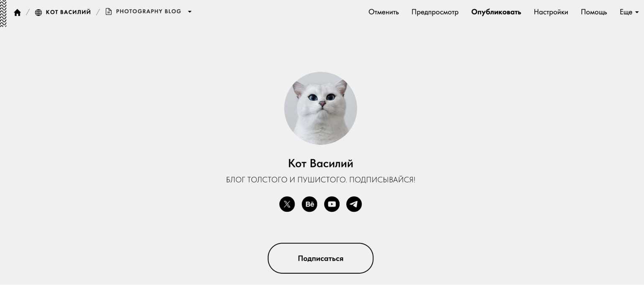Click Отменить in the top menu
The width and height of the screenshot is (644, 285).
pyautogui.click(x=383, y=12)
